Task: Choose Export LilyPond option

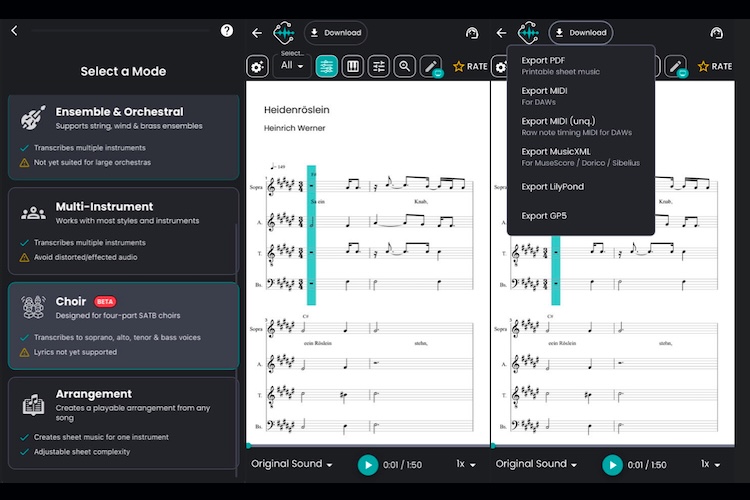Action: (x=581, y=187)
